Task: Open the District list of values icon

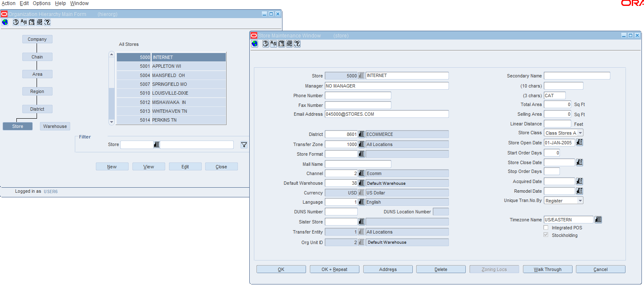Action: coord(361,134)
